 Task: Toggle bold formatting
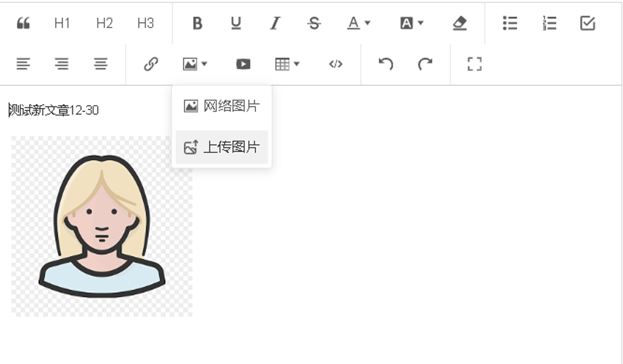click(x=198, y=23)
